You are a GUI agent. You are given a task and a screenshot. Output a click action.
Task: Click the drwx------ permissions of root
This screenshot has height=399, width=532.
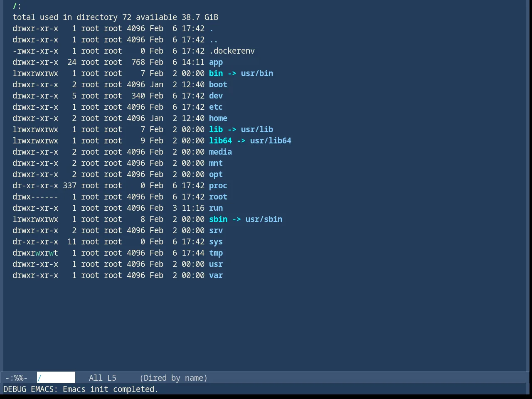point(35,197)
